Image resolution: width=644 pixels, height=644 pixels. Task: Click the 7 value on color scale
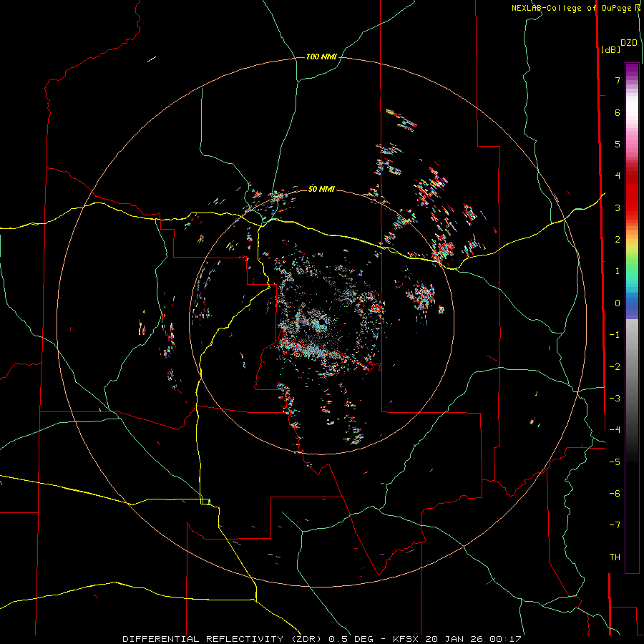pos(618,80)
